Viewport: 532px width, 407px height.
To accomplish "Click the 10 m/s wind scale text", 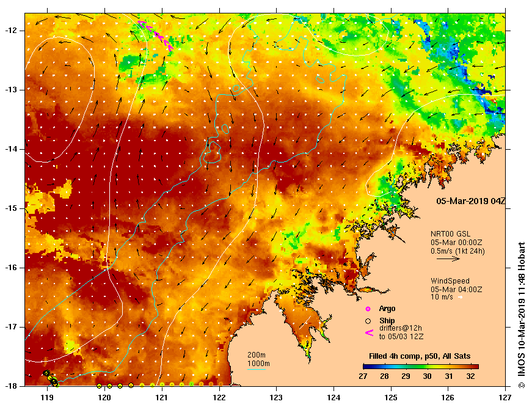I will pos(442,298).
